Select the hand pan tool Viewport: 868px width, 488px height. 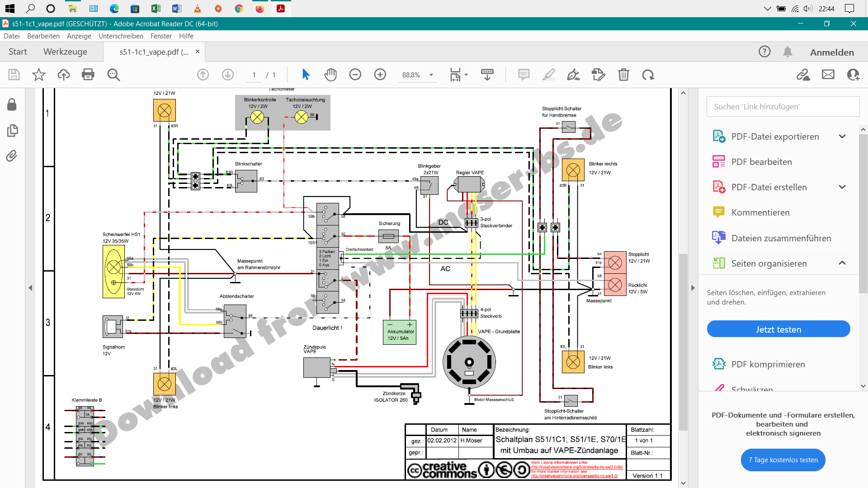[330, 75]
